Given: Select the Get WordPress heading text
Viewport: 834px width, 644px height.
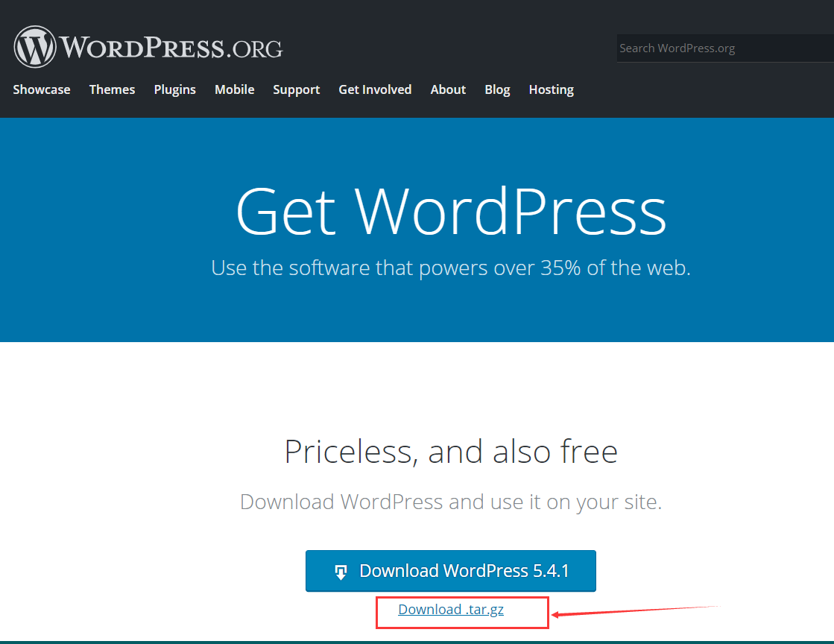Looking at the screenshot, I should [x=451, y=211].
